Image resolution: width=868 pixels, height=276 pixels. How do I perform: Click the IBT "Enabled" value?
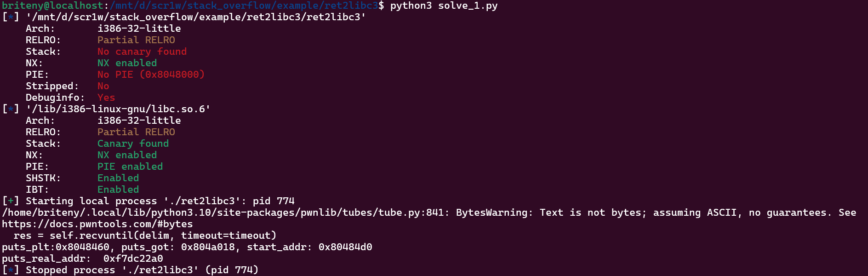[118, 190]
